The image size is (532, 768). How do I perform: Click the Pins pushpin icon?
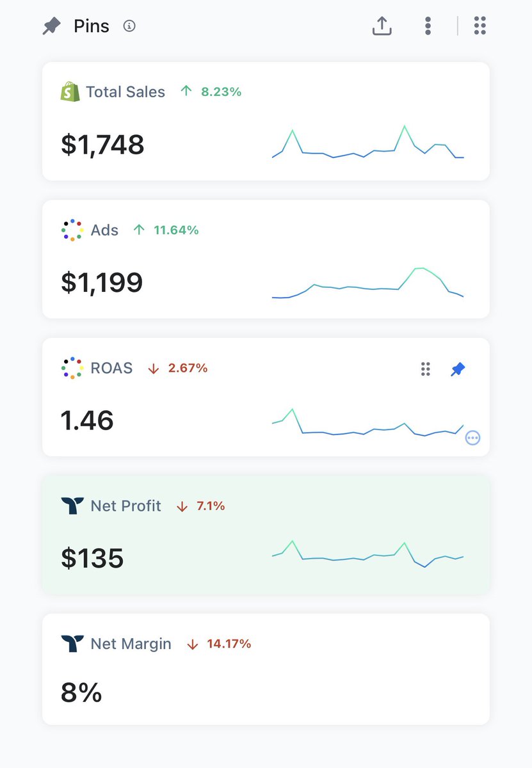click(x=51, y=26)
